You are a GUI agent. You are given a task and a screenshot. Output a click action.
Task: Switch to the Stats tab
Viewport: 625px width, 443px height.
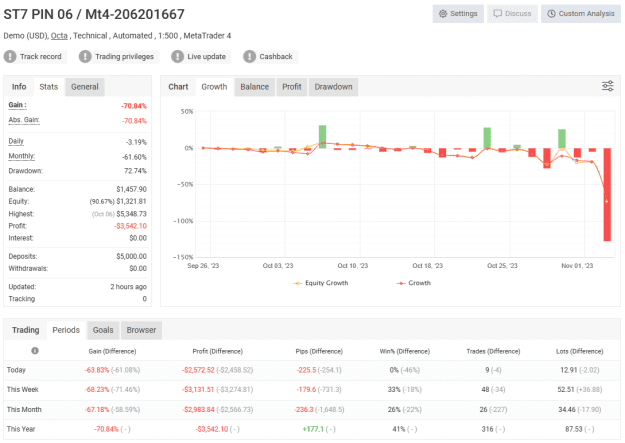(49, 87)
